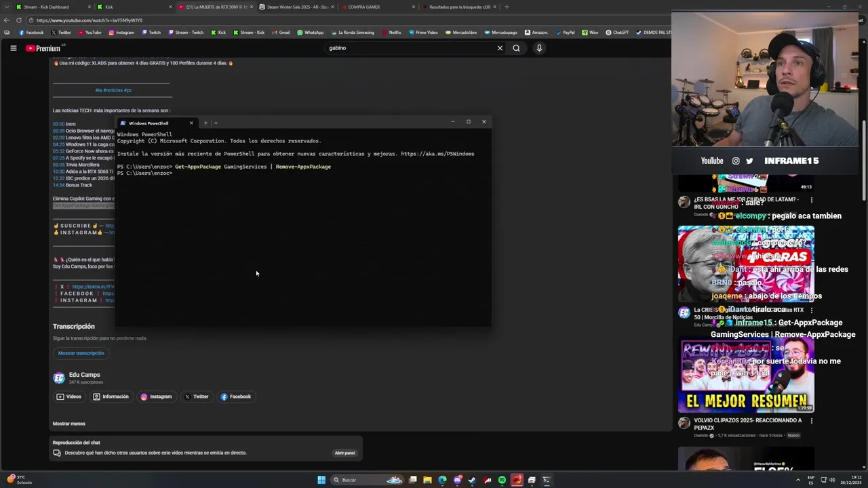Open the volume and network tray icons
The width and height of the screenshot is (868, 488).
tap(828, 480)
